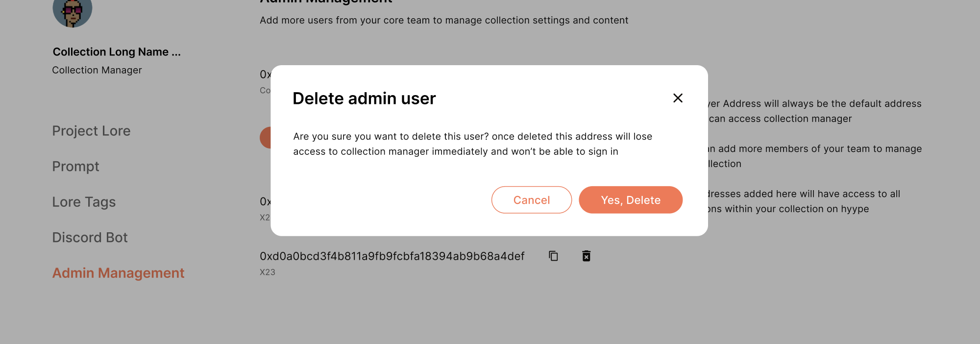Click the orange button hidden behind dialog
The width and height of the screenshot is (980, 344).
pos(265,138)
